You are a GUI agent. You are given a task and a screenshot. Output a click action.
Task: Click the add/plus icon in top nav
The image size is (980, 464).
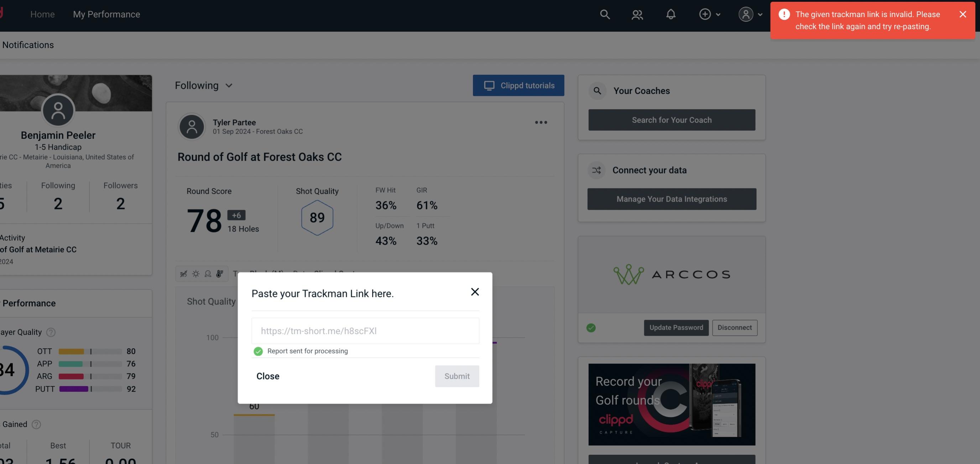(x=704, y=14)
